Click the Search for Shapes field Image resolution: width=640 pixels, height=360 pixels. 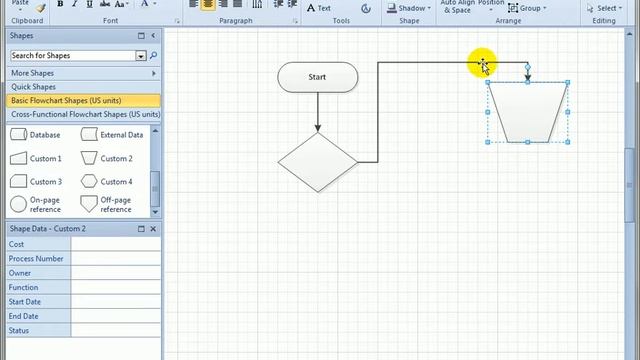point(73,56)
